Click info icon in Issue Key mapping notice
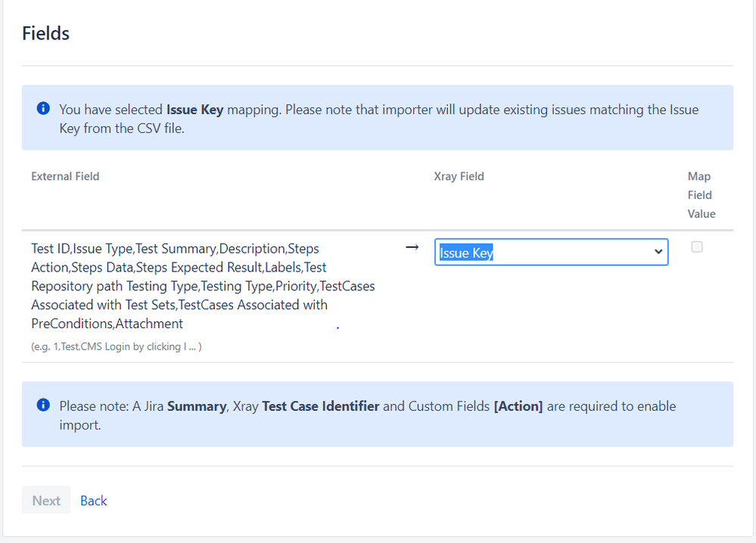 click(x=43, y=108)
